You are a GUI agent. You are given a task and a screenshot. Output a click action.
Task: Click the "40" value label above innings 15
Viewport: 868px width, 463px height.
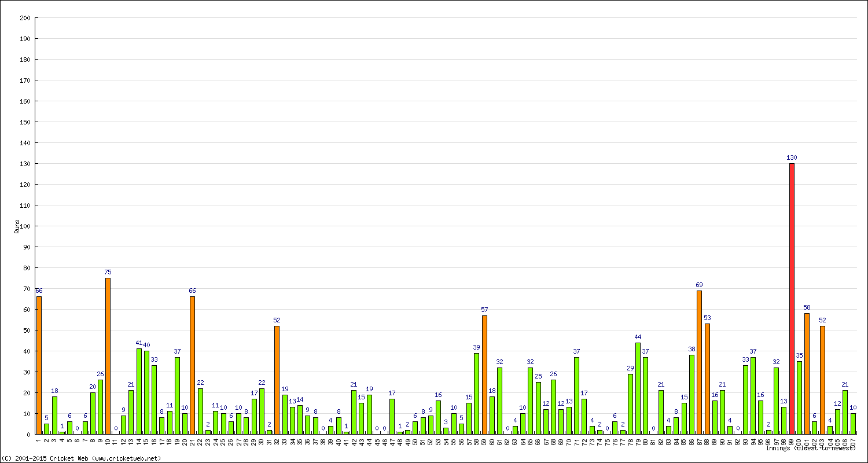(x=146, y=345)
